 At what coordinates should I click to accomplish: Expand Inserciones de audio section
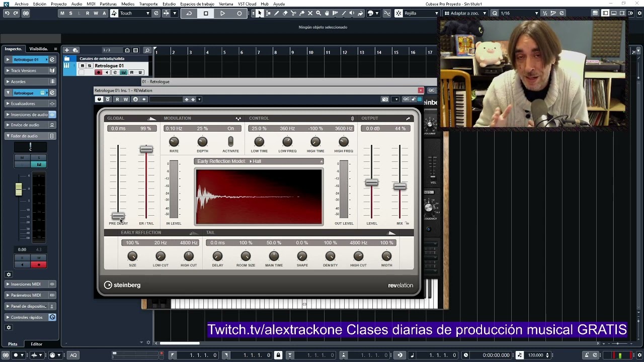29,115
